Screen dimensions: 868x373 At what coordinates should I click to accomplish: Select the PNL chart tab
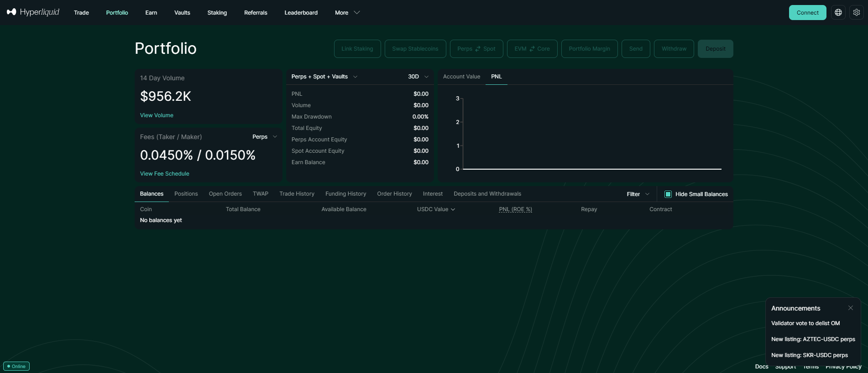coord(497,77)
